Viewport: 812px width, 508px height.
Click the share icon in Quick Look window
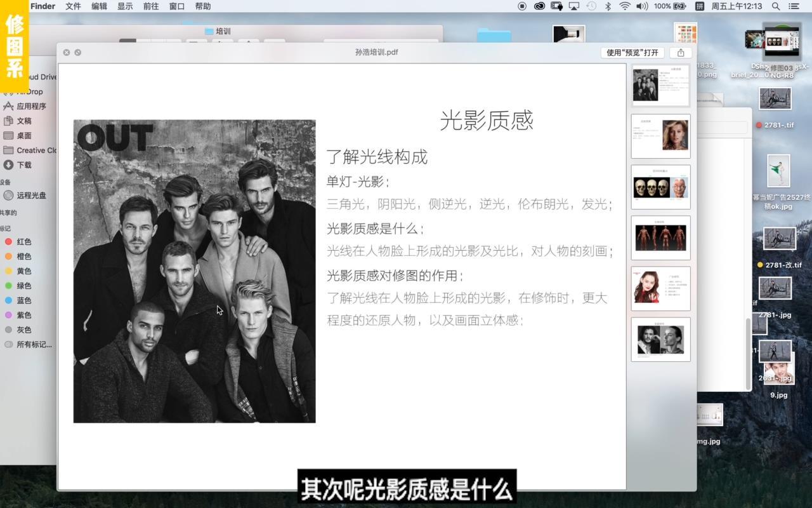681,53
